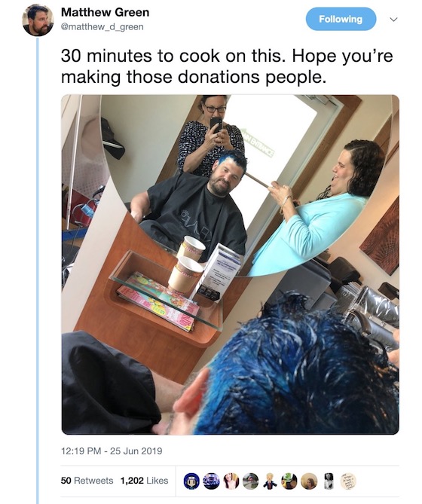The height and width of the screenshot is (504, 422).
Task: Toggle the Following button to unfollow
Action: pyautogui.click(x=341, y=20)
